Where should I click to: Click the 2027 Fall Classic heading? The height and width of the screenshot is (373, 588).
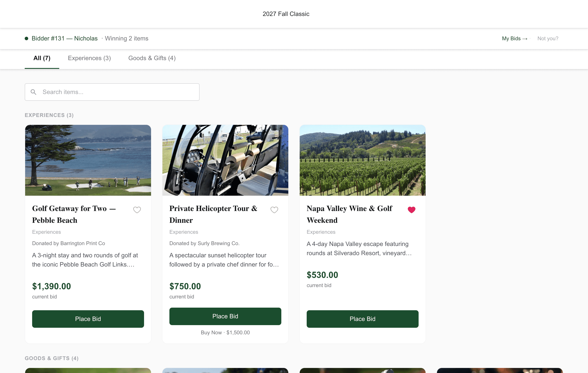286,14
